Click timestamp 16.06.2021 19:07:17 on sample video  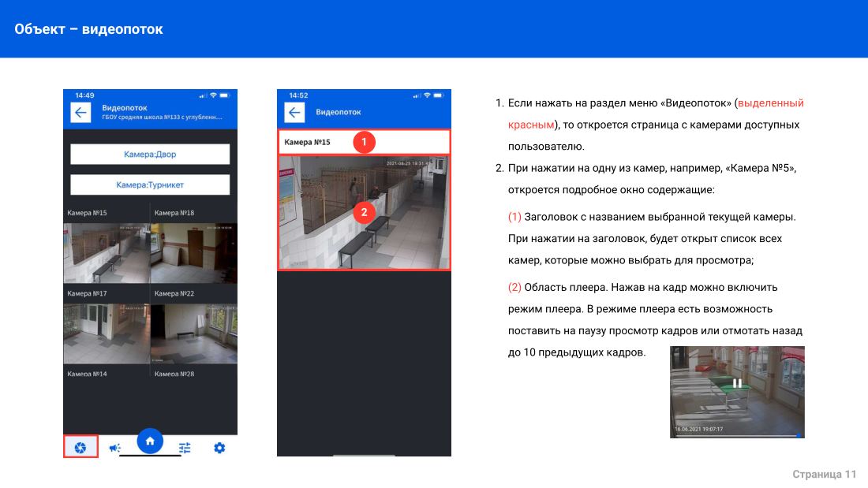(698, 430)
